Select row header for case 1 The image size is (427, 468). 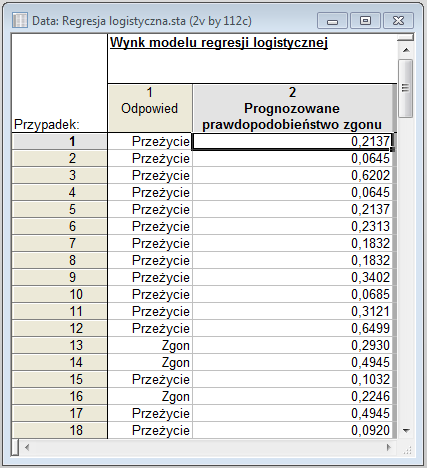click(x=59, y=141)
